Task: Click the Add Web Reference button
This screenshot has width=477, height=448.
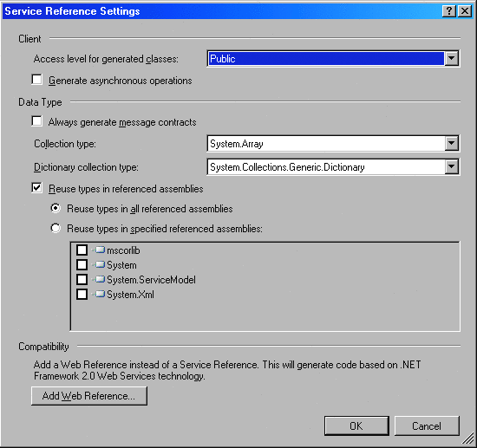Action: (89, 396)
